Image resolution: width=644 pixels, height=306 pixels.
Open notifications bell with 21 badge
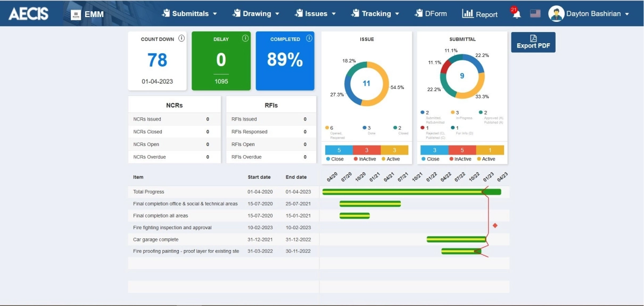pos(516,13)
